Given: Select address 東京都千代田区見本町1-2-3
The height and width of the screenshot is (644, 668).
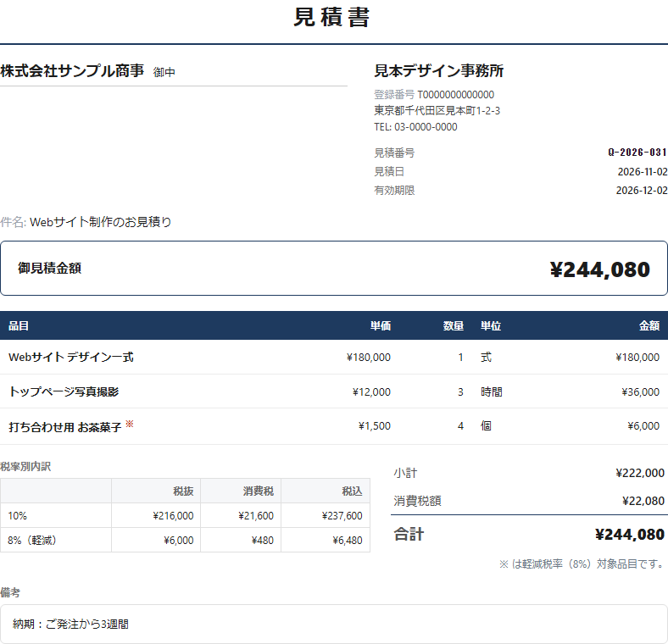Looking at the screenshot, I should click(x=437, y=111).
